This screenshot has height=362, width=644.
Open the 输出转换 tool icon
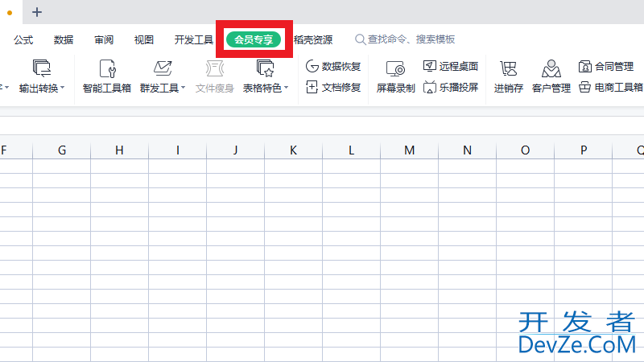(42, 68)
